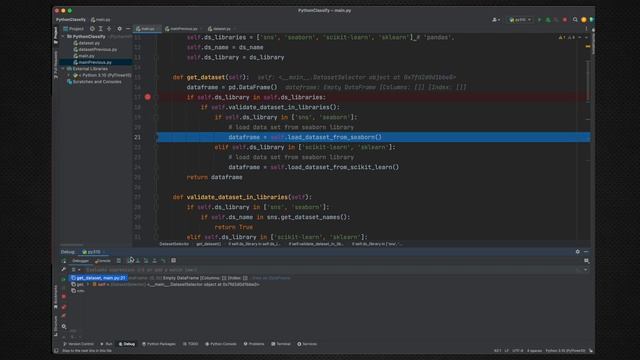The height and width of the screenshot is (360, 640).
Task: Click the UTF-8 encoding in status bar
Action: (518, 351)
